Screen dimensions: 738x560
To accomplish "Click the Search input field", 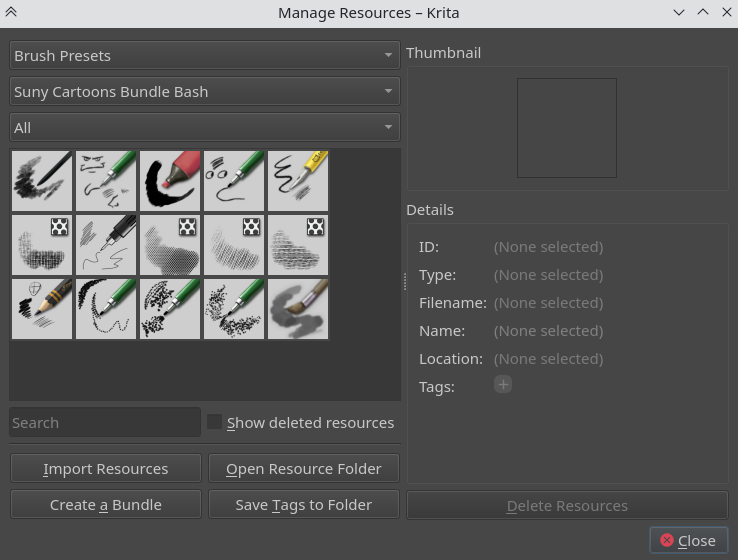I will [105, 423].
